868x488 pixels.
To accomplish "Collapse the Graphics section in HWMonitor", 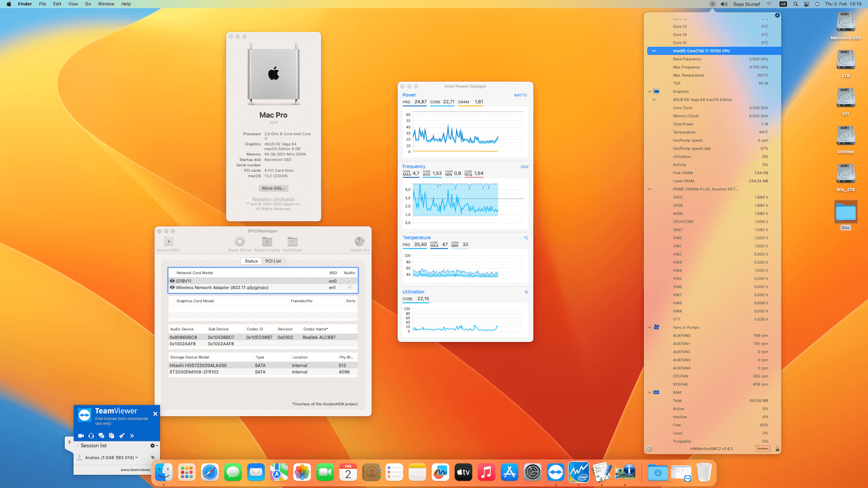I will (650, 92).
